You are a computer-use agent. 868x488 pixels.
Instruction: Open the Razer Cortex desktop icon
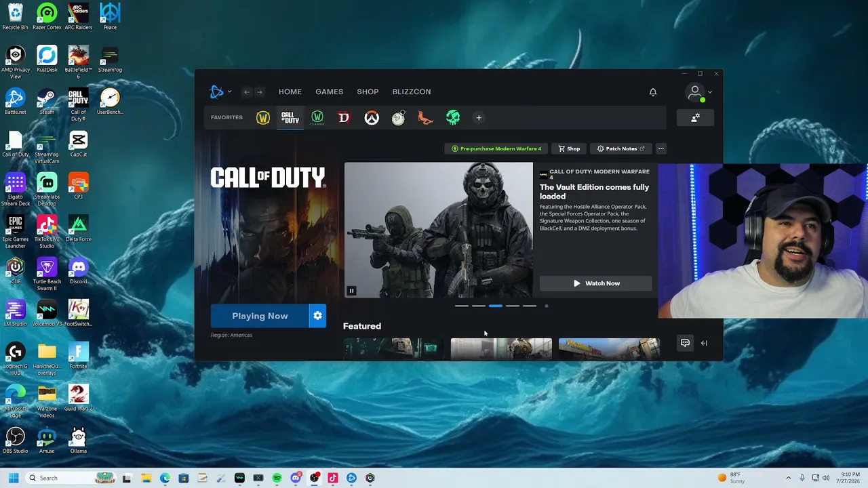point(47,17)
